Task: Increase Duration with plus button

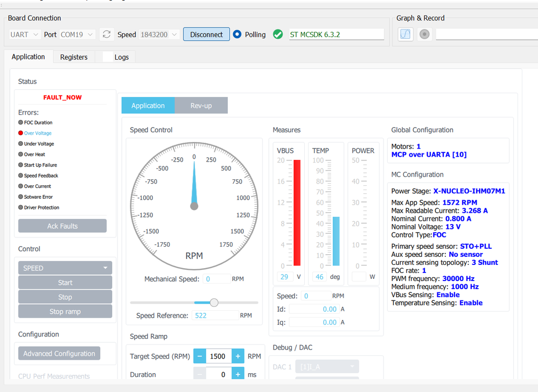Action: click(x=238, y=374)
